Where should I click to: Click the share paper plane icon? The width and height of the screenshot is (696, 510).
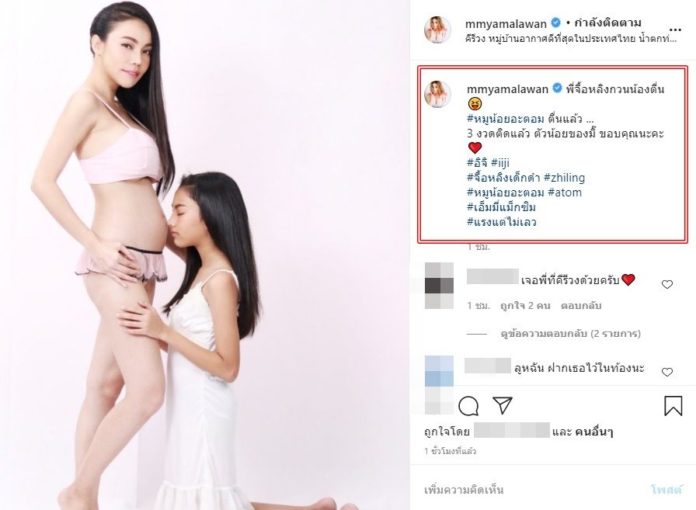(x=502, y=405)
